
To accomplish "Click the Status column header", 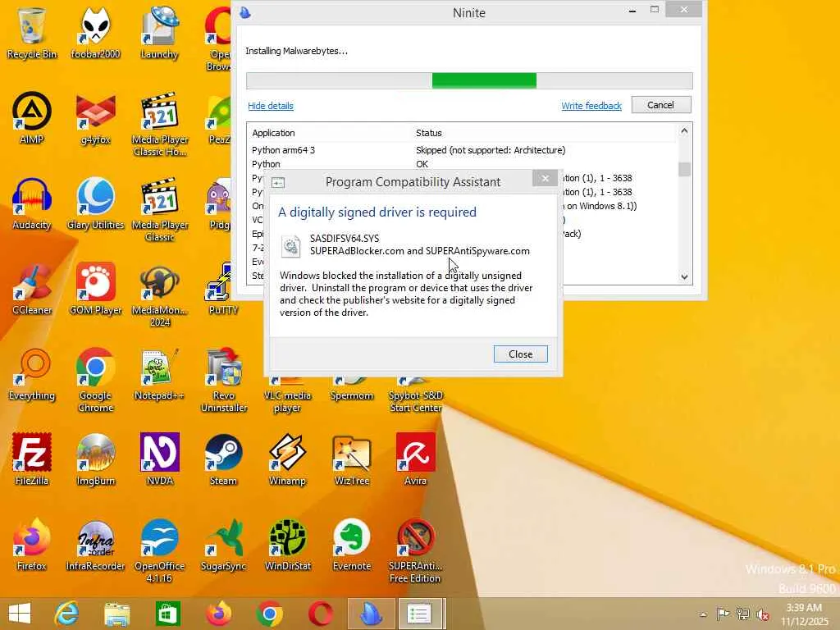I will tap(428, 133).
